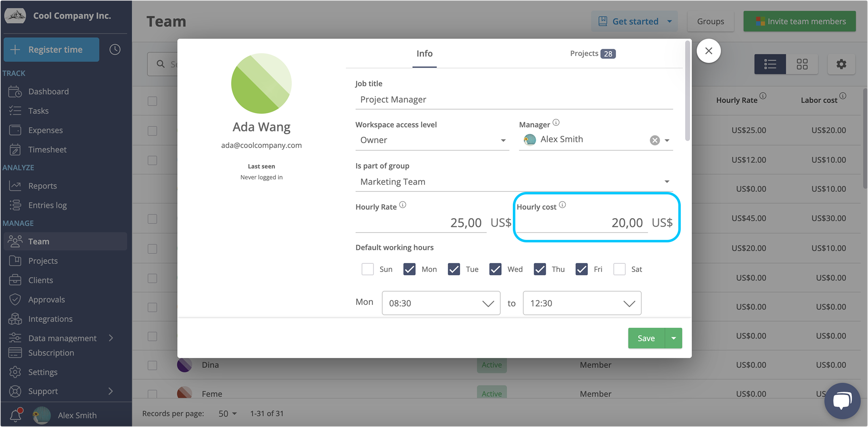The width and height of the screenshot is (868, 427).
Task: Open the Workspace access level dropdown
Action: pyautogui.click(x=432, y=140)
